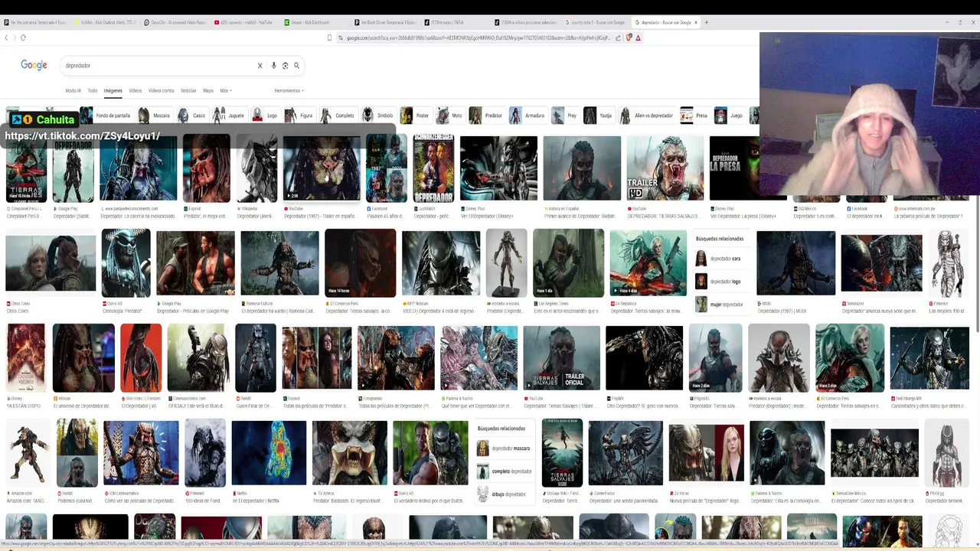Image resolution: width=980 pixels, height=551 pixels.
Task: Select the Armadura filter chip
Action: [x=528, y=116]
